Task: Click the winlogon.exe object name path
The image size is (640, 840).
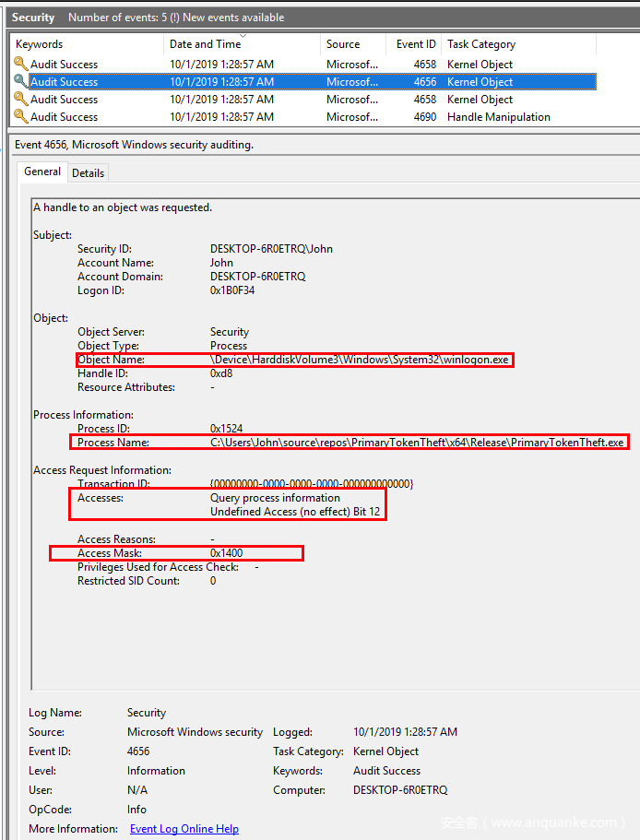Action: pos(360,360)
